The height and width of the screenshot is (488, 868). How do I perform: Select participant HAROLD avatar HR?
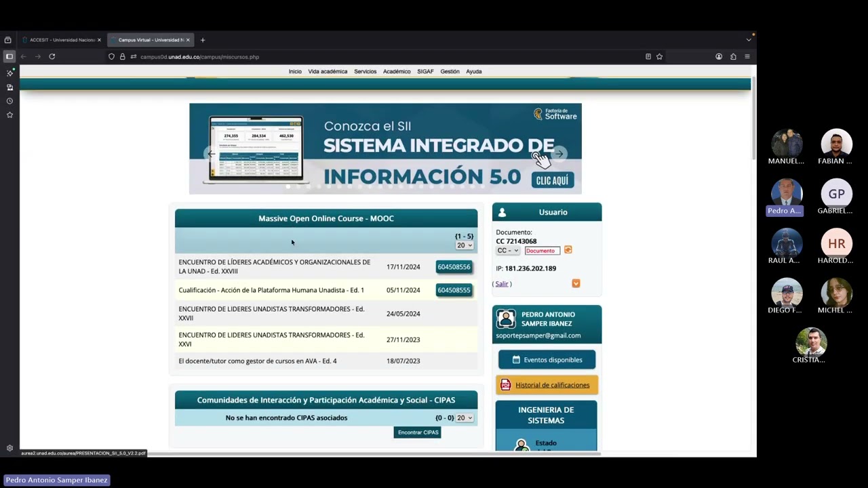coord(836,244)
